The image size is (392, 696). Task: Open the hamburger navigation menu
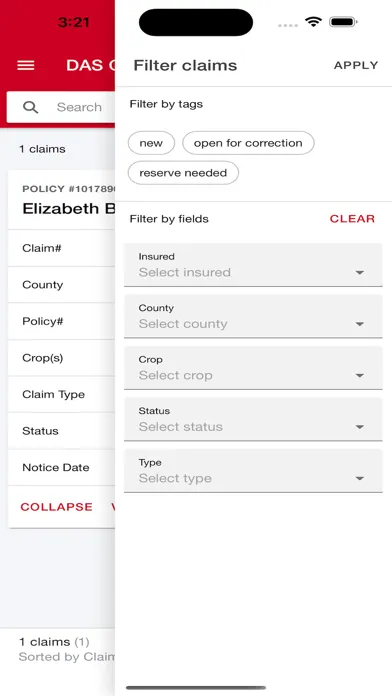(26, 65)
